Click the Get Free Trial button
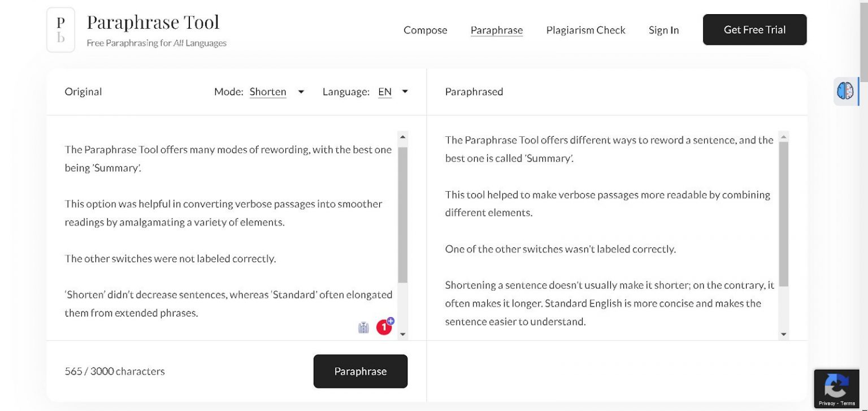868x411 pixels. pyautogui.click(x=754, y=29)
